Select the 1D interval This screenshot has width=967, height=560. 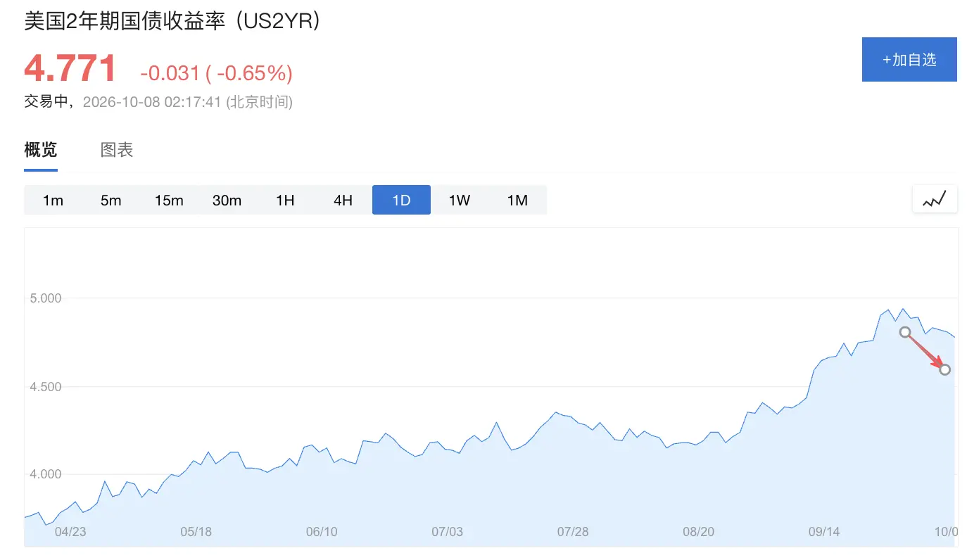pos(401,201)
